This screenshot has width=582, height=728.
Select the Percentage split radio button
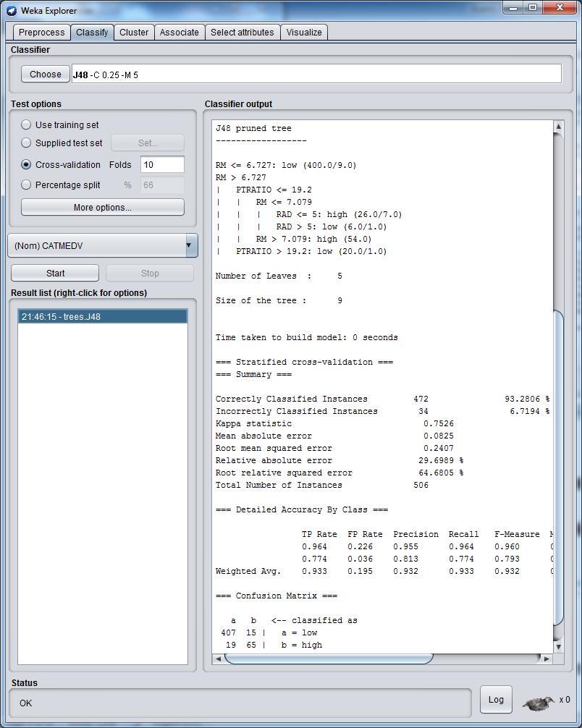26,185
